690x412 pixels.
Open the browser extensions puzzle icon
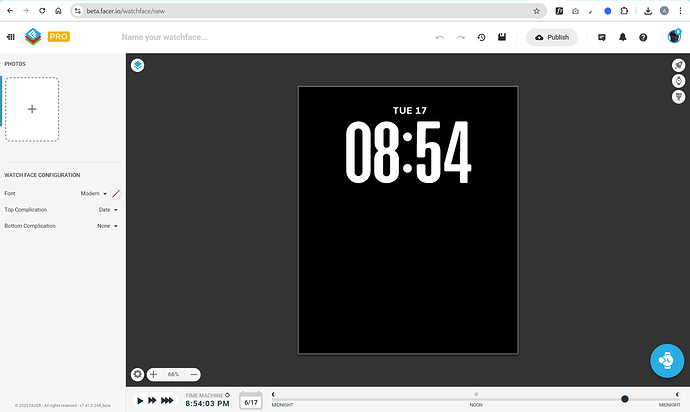(624, 11)
